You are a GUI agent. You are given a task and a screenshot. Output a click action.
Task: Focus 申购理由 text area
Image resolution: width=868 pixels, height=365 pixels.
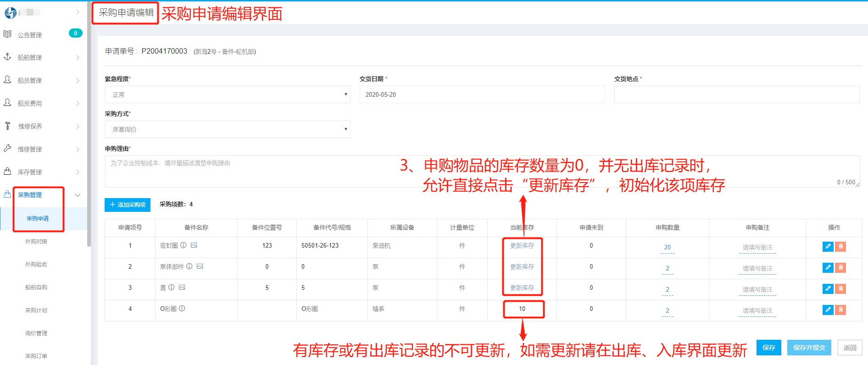tap(483, 171)
